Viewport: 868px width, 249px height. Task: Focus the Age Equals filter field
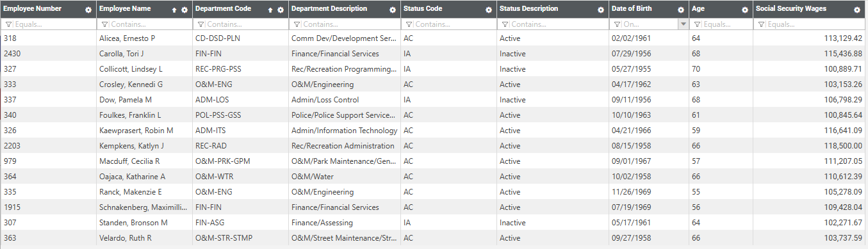coord(727,24)
